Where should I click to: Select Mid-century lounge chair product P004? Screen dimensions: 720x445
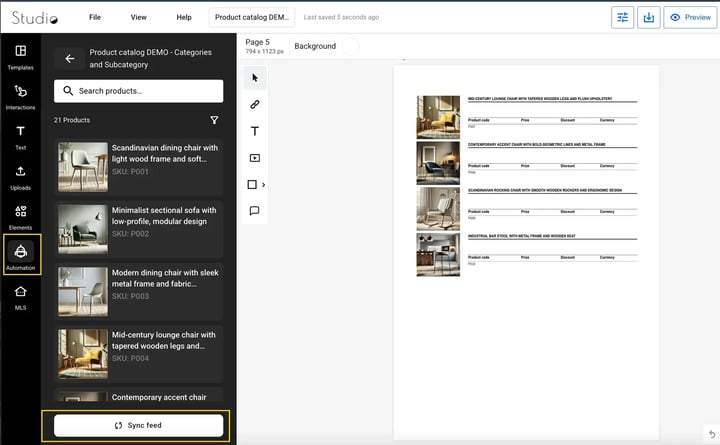[x=139, y=354]
